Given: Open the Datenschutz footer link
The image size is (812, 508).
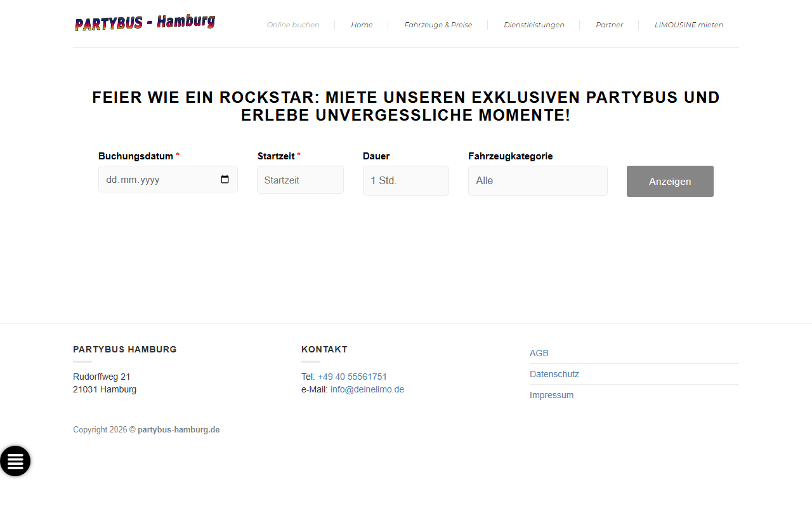Looking at the screenshot, I should (554, 374).
